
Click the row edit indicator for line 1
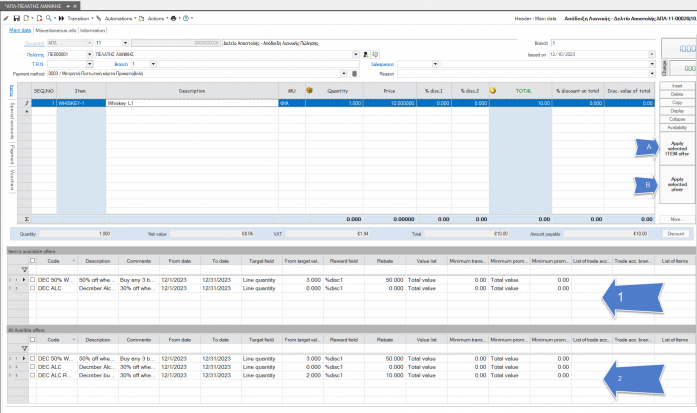click(27, 103)
